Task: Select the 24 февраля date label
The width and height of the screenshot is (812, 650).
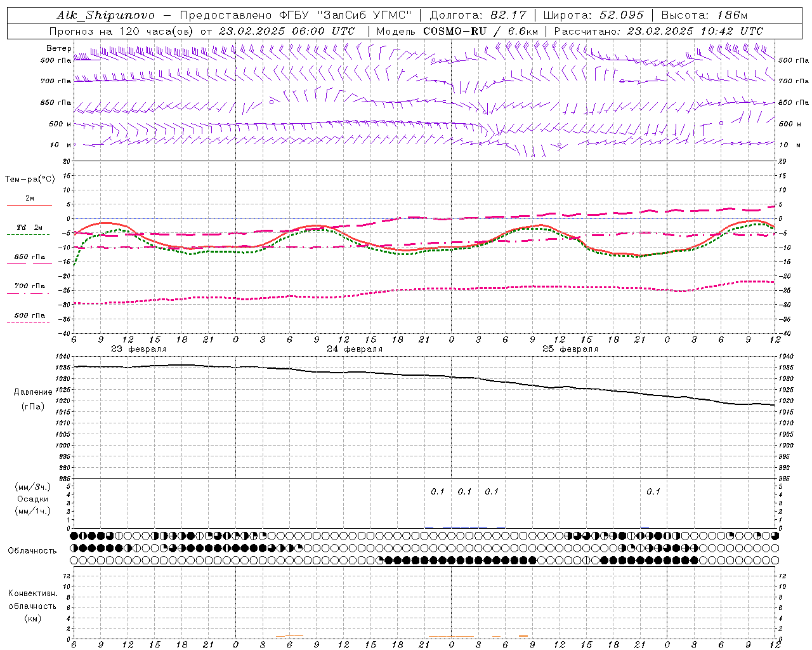Action: [x=355, y=349]
